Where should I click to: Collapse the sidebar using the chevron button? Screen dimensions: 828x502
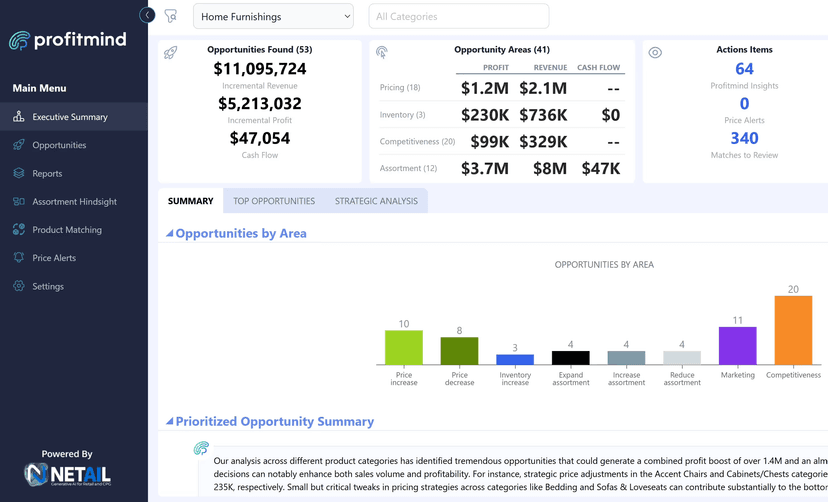(147, 15)
